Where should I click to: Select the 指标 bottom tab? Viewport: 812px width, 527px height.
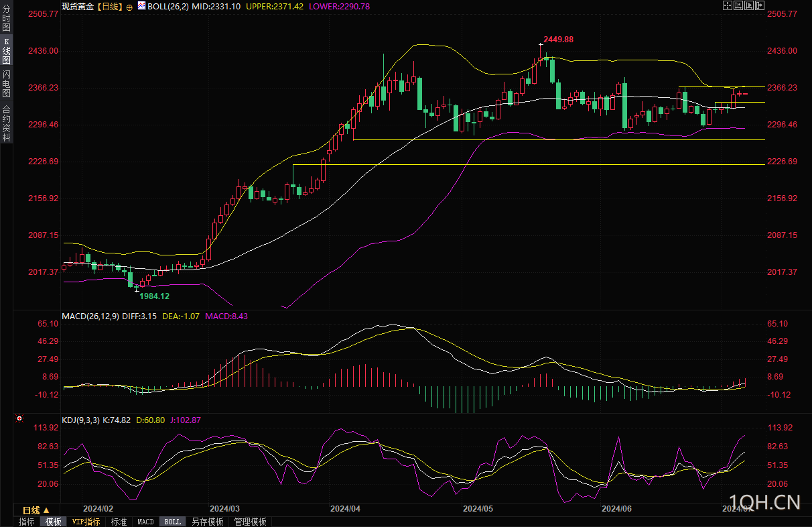tap(27, 522)
